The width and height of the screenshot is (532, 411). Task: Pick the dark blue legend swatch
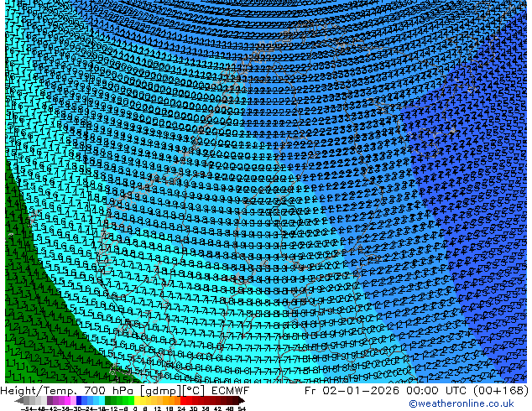coord(79,400)
